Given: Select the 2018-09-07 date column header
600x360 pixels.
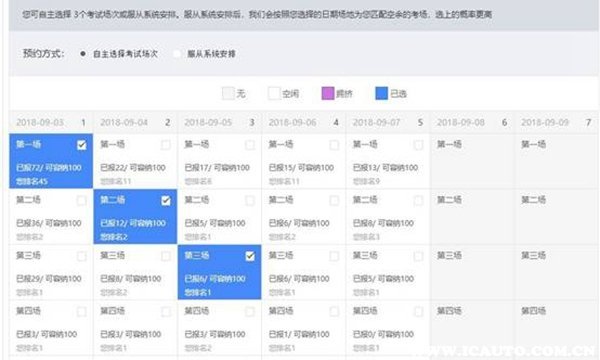Looking at the screenshot, I should click(388, 122).
